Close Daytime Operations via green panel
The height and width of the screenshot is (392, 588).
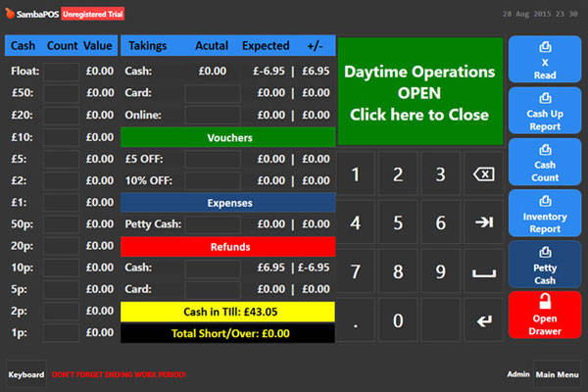[420, 92]
